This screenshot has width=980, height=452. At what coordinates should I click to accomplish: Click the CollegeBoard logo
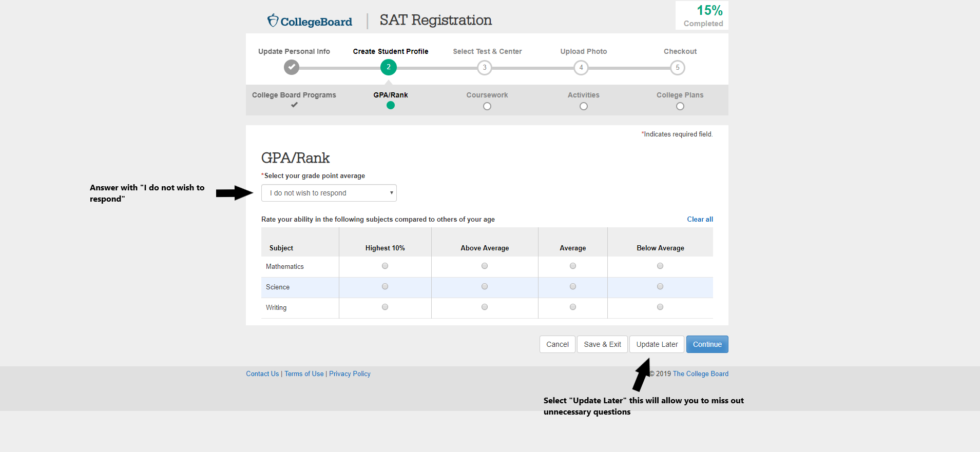point(310,21)
